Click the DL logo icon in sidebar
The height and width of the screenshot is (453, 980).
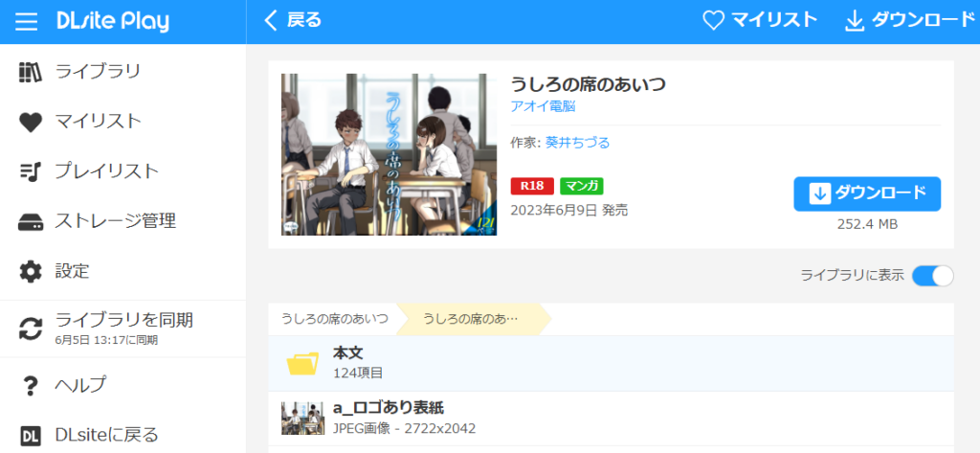tap(31, 435)
